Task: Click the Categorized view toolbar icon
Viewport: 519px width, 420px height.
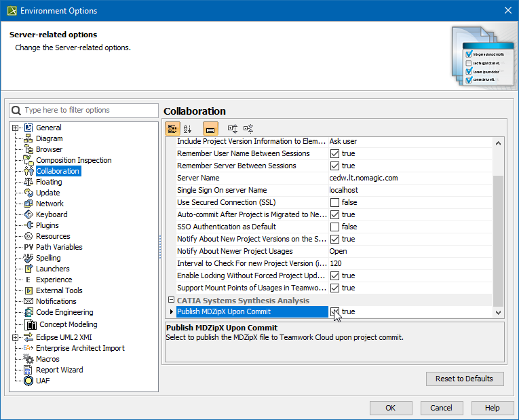Action: pyautogui.click(x=172, y=128)
